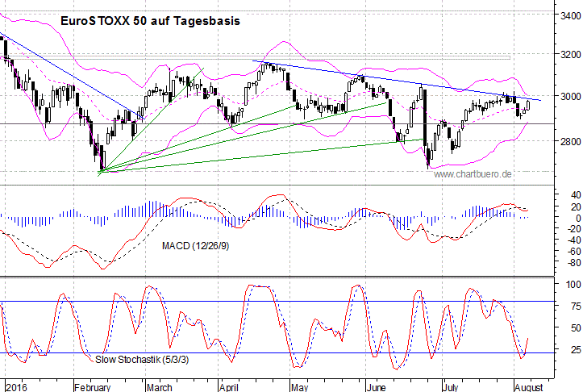Click the MACD axis value -40
The height and width of the screenshot is (392, 583).
[x=573, y=240]
